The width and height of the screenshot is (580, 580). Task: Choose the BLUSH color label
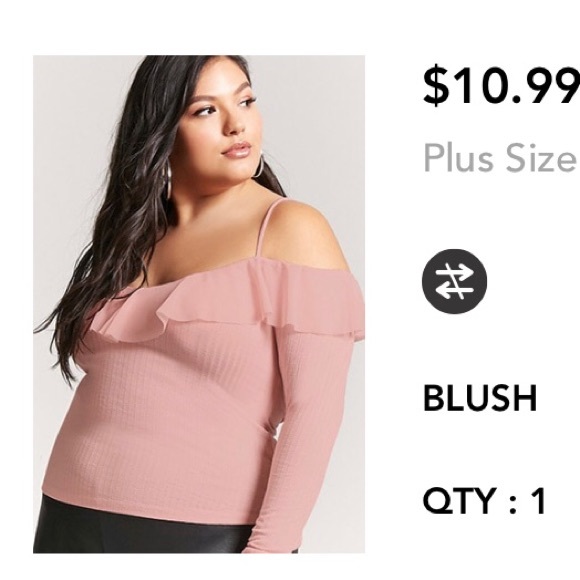(480, 398)
